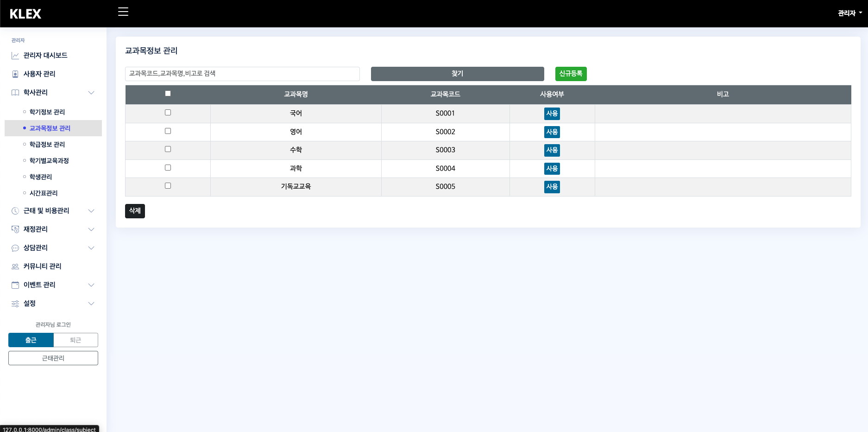868x432 pixels.
Task: Open 시간표관리 submenu item
Action: pyautogui.click(x=44, y=193)
